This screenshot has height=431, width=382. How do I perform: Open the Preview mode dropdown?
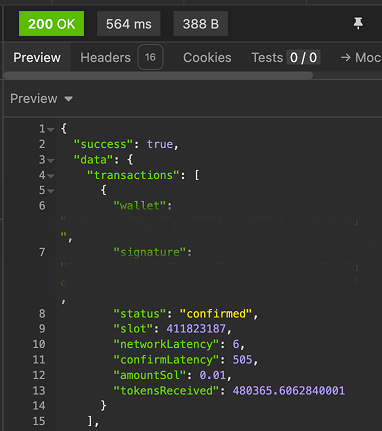click(41, 99)
